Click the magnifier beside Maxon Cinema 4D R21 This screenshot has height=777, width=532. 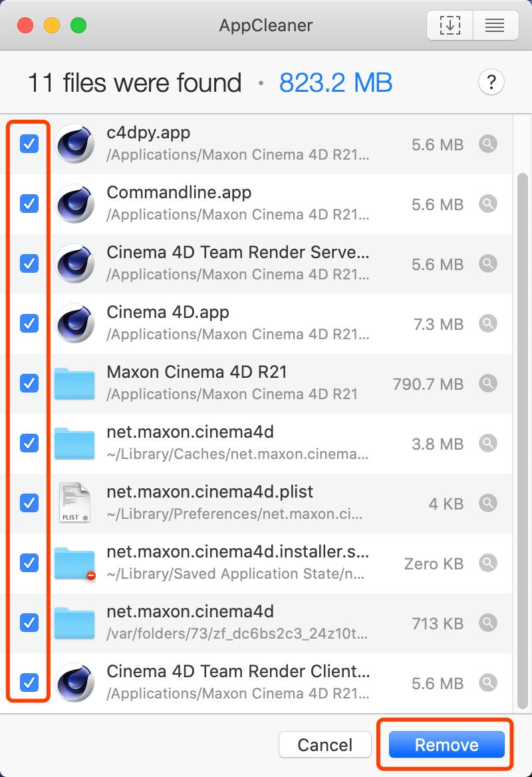(x=488, y=383)
